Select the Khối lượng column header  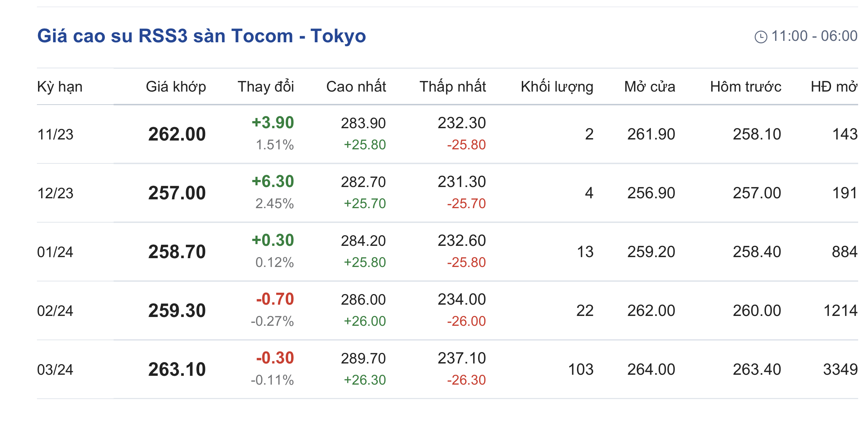557,87
